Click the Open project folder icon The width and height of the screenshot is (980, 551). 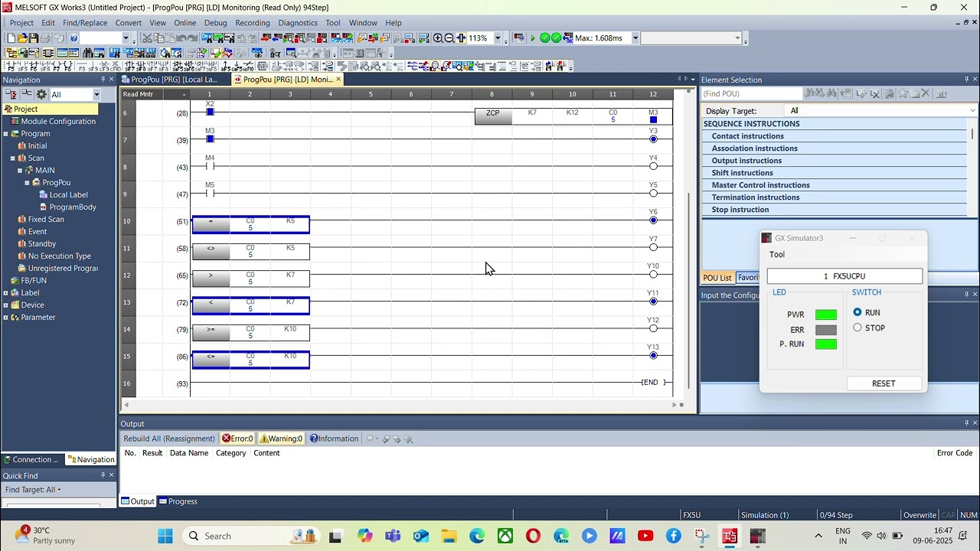click(22, 38)
